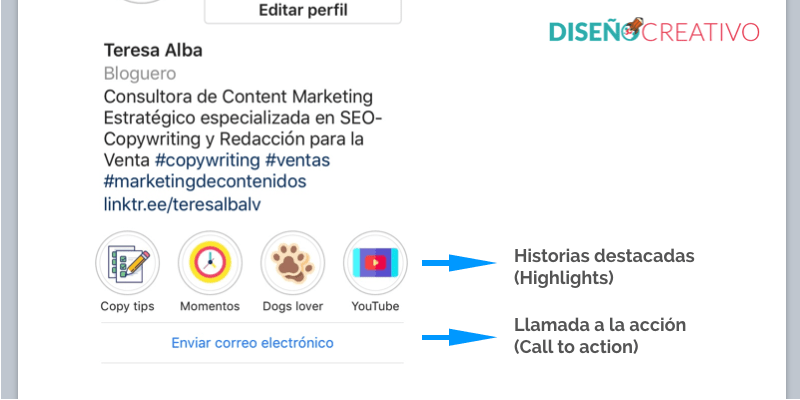Screen dimensions: 800x400
Task: Click the Consultora de Content Marketing line
Action: (238, 96)
